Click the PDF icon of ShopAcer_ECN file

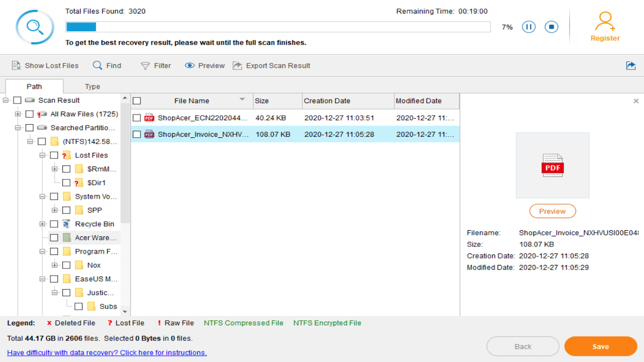pos(149,118)
